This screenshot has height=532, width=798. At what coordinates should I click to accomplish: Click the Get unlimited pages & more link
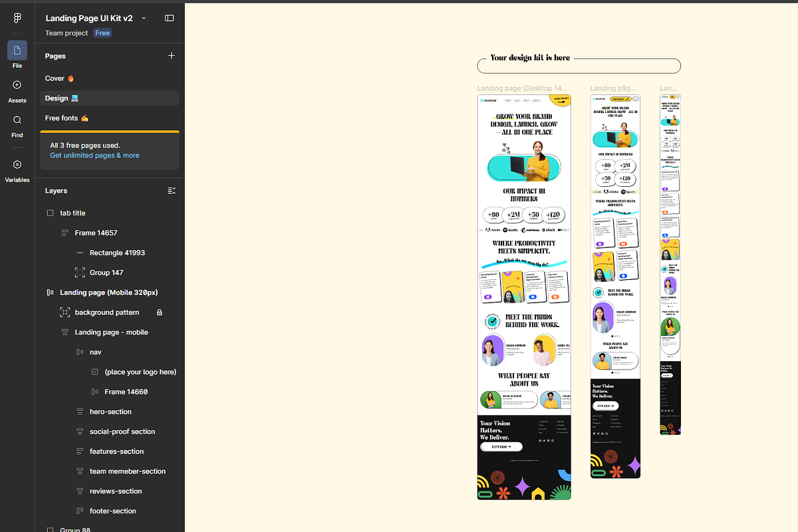tap(94, 156)
